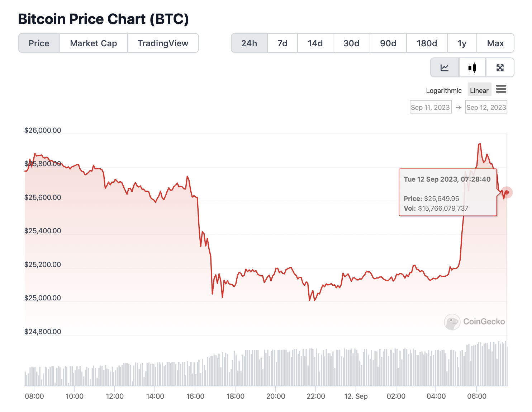
Task: Select the 24h time range
Action: tap(249, 43)
